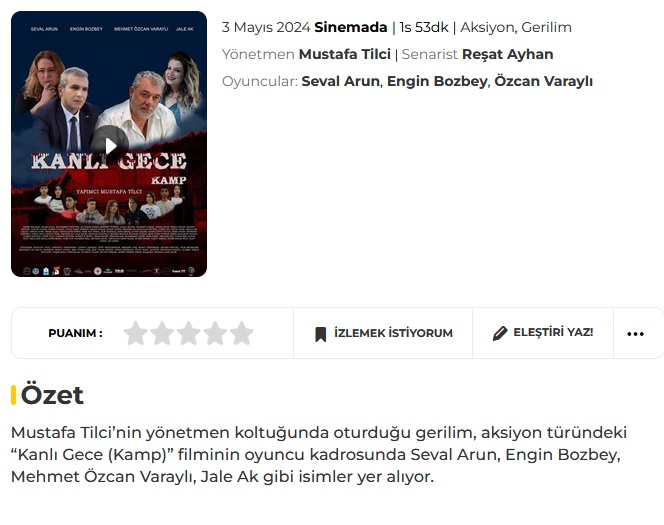The width and height of the screenshot is (664, 525).
Task: Open the three-dot more options menu
Action: (635, 334)
